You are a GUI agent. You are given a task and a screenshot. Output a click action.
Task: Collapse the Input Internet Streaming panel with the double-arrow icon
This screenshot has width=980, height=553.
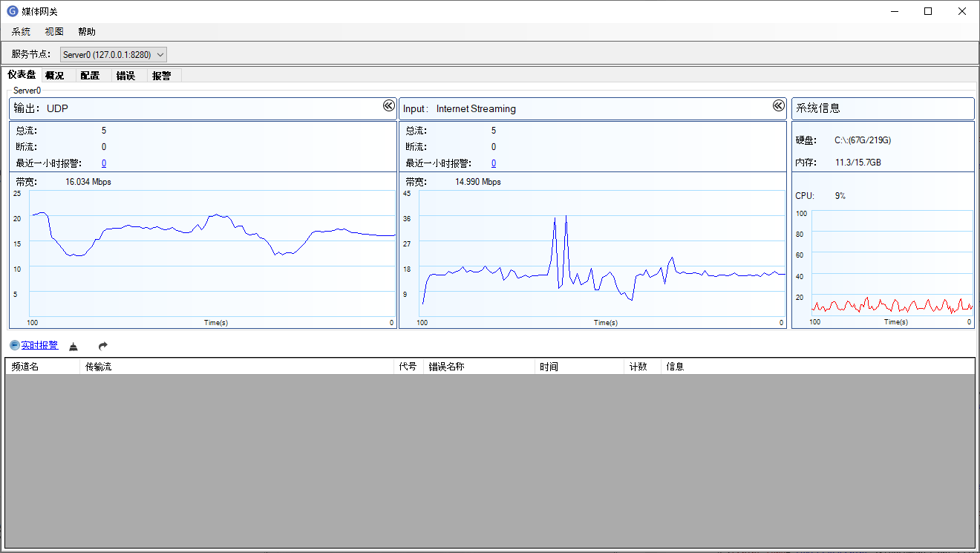tap(778, 106)
